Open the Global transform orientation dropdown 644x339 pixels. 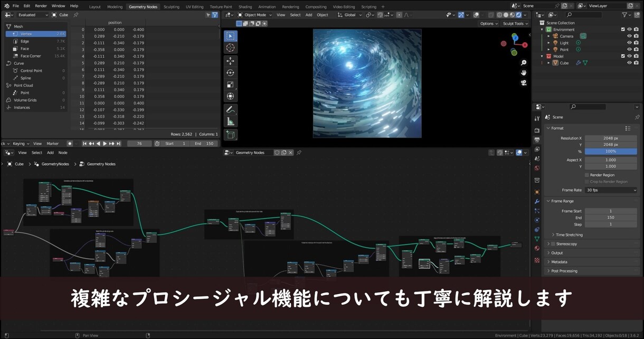pyautogui.click(x=350, y=15)
